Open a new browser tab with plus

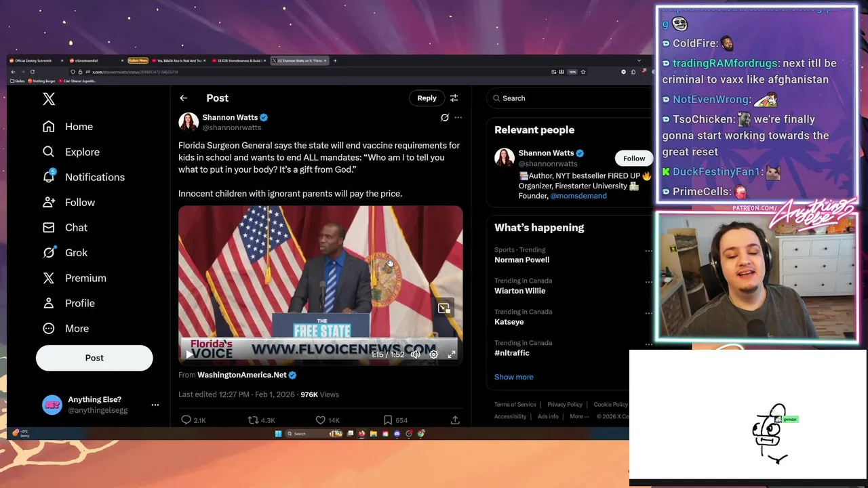(x=335, y=60)
